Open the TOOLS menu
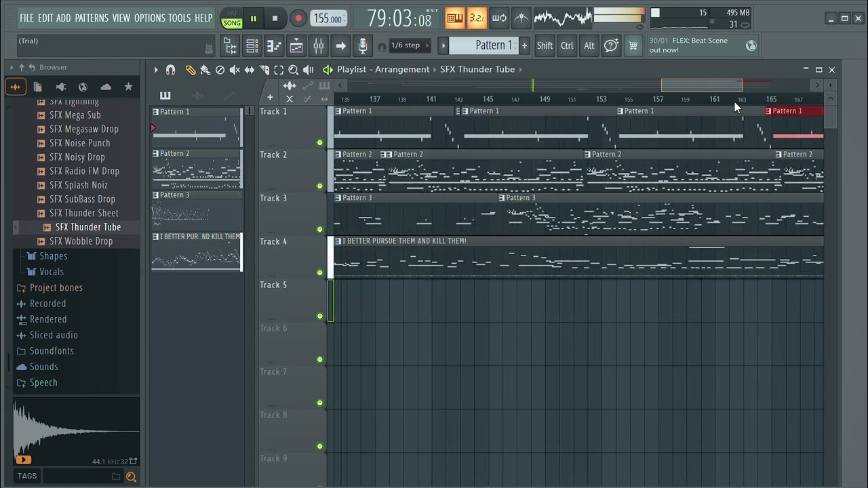Image resolution: width=868 pixels, height=488 pixels. (x=180, y=18)
